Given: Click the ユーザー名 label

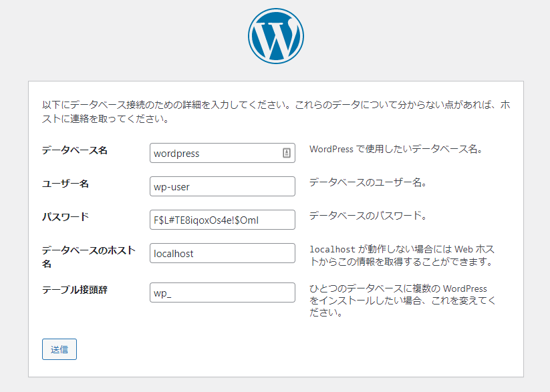Looking at the screenshot, I should point(65,184).
